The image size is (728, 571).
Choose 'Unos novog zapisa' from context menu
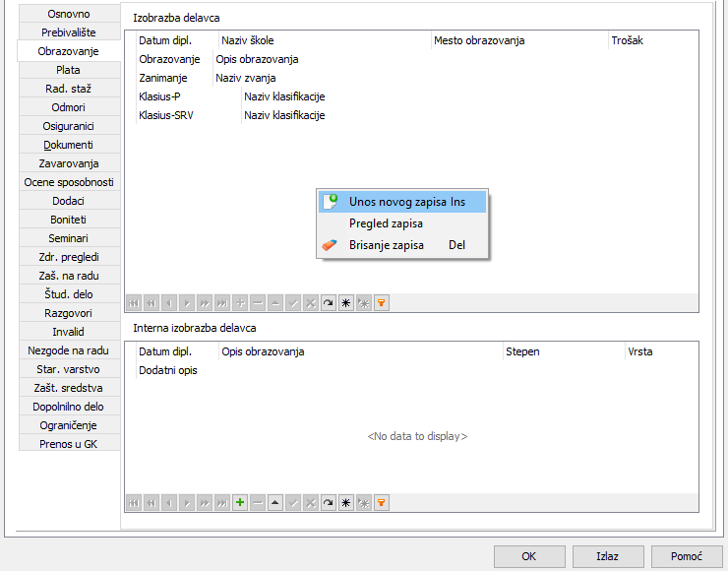pos(403,202)
